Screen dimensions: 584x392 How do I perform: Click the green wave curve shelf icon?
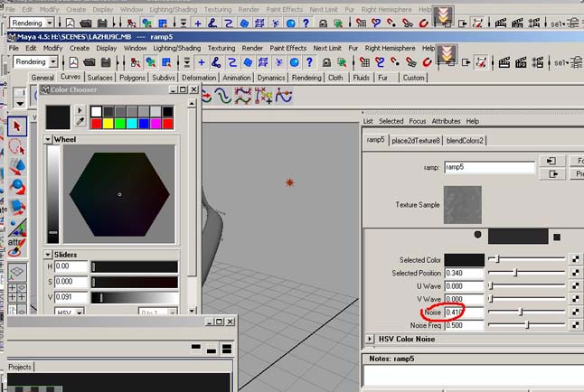tap(223, 96)
